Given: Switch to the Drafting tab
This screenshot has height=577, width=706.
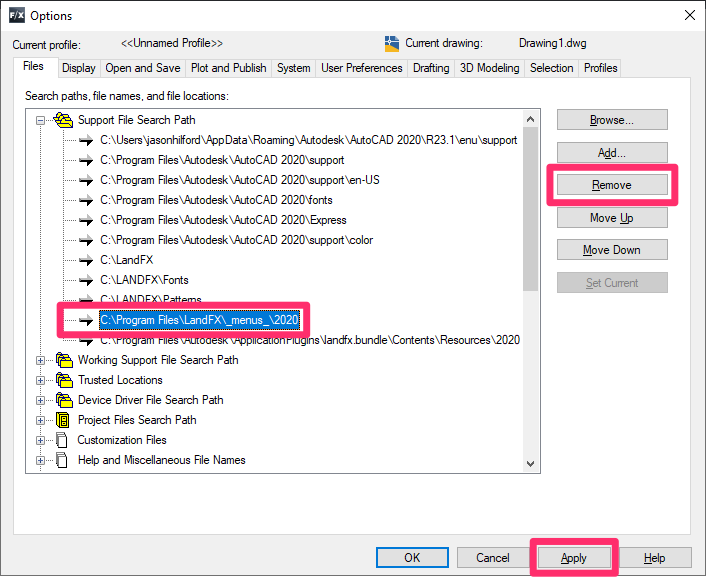Looking at the screenshot, I should pyautogui.click(x=431, y=68).
